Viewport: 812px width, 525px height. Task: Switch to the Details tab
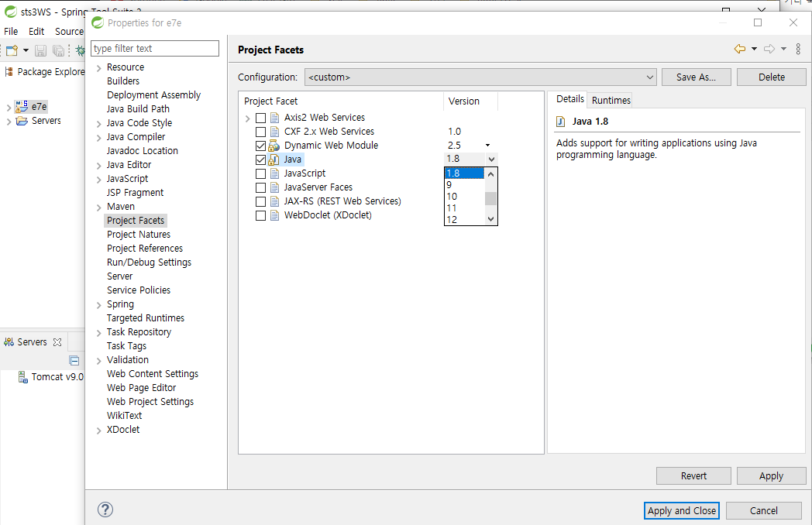(x=570, y=99)
